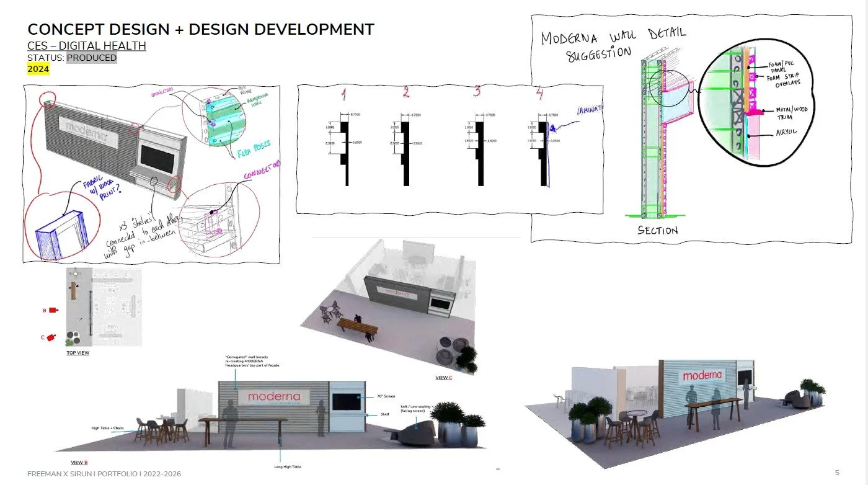This screenshot has width=868, height=485.
Task: Click the "TOP VIEW" caption
Action: 78,353
